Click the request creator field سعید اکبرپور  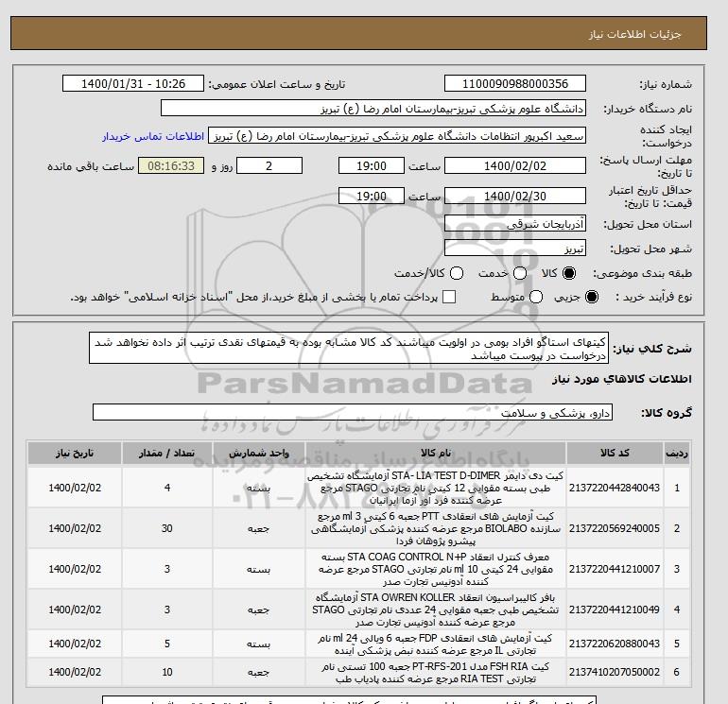click(397, 136)
